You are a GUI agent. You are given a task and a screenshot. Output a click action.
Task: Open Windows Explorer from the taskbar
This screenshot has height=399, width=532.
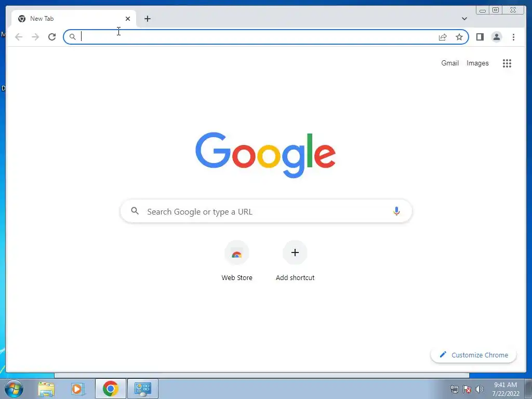(46, 389)
